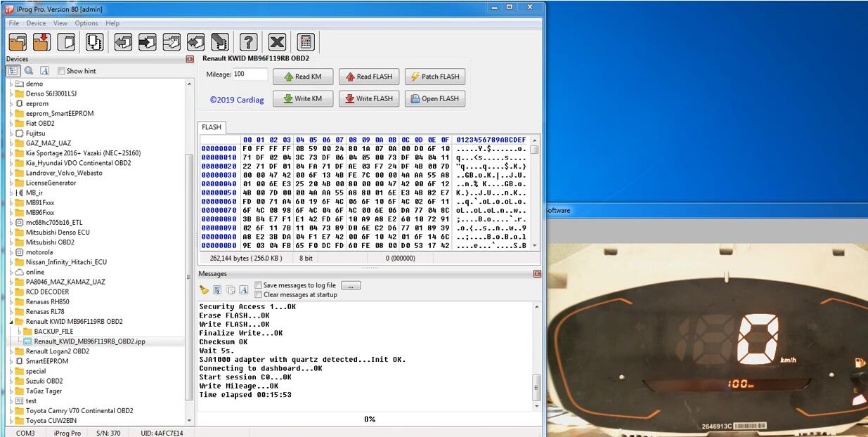
Task: Select the FLASH tab
Action: pyautogui.click(x=212, y=127)
